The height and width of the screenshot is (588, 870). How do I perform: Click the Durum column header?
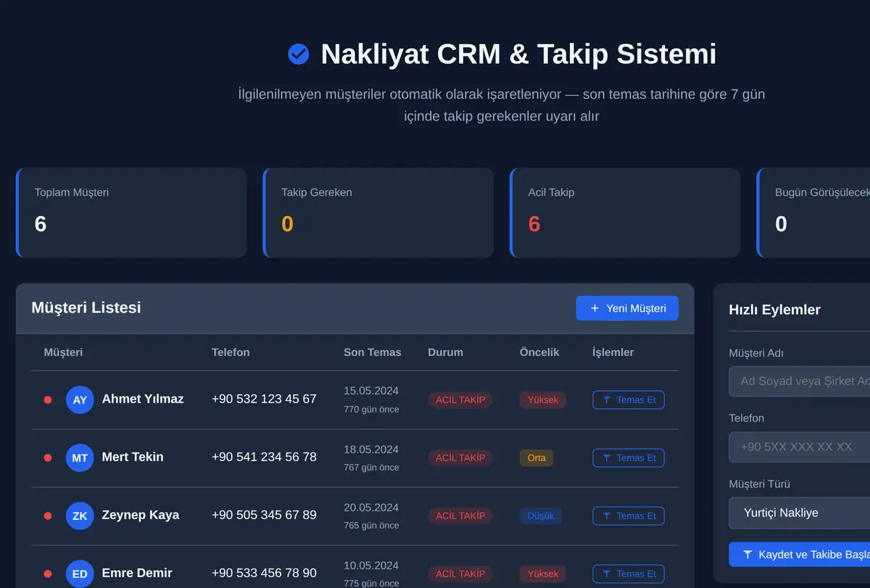click(445, 352)
